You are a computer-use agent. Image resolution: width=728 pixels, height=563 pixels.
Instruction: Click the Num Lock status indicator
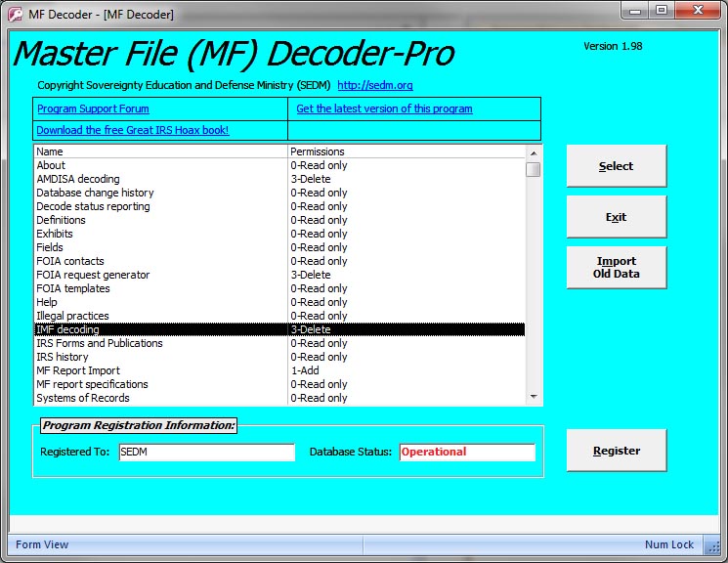click(669, 544)
